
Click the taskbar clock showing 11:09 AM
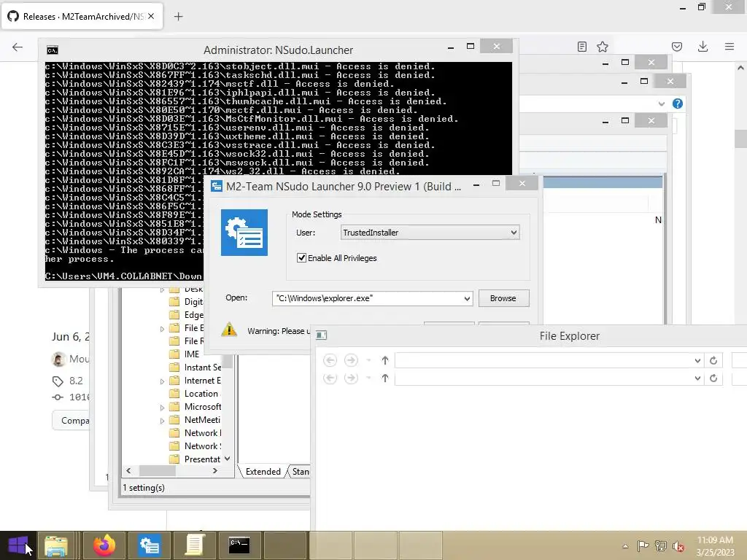tap(715, 546)
